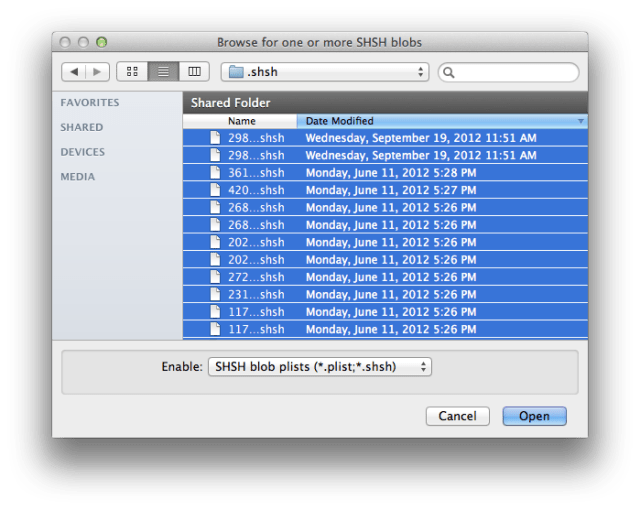The width and height of the screenshot is (640, 510).
Task: Sort by the Name column header
Action: click(x=240, y=121)
